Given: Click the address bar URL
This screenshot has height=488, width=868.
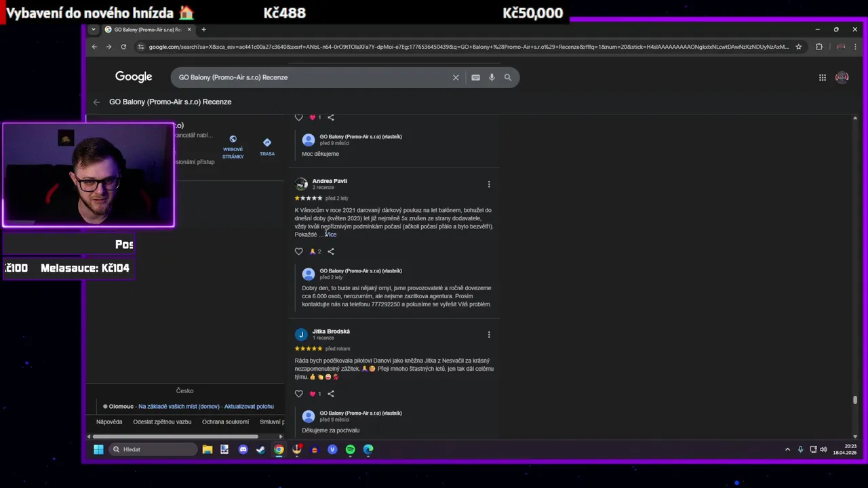Looking at the screenshot, I should coord(468,47).
